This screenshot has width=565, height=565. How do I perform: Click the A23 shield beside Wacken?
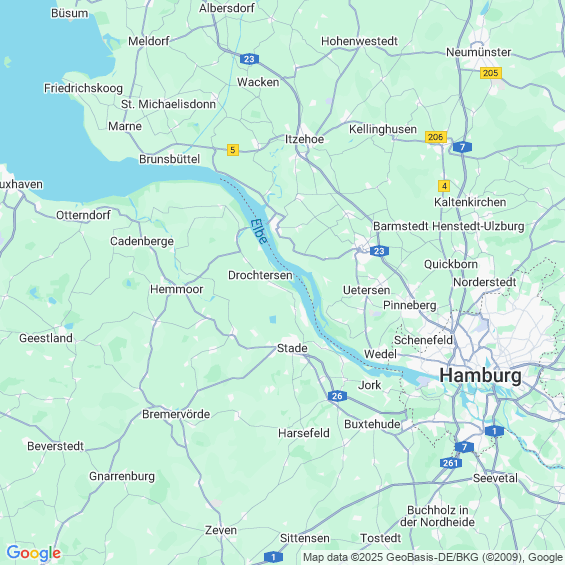[x=249, y=59]
